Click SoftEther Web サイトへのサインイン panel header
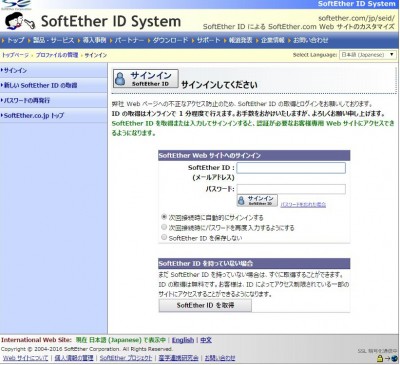Image resolution: width=400 pixels, height=365 pixels. (254, 155)
